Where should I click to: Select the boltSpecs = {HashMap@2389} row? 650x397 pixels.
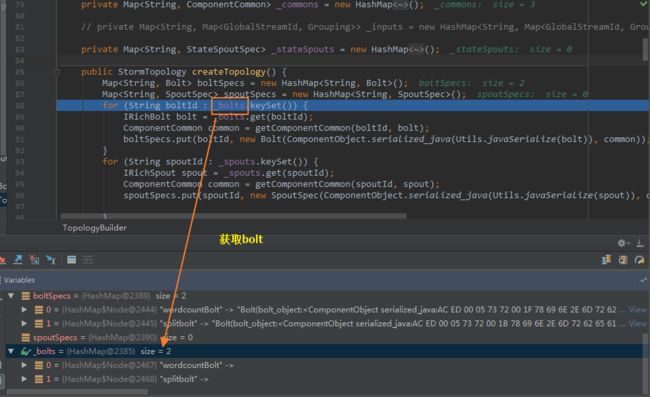(x=325, y=295)
